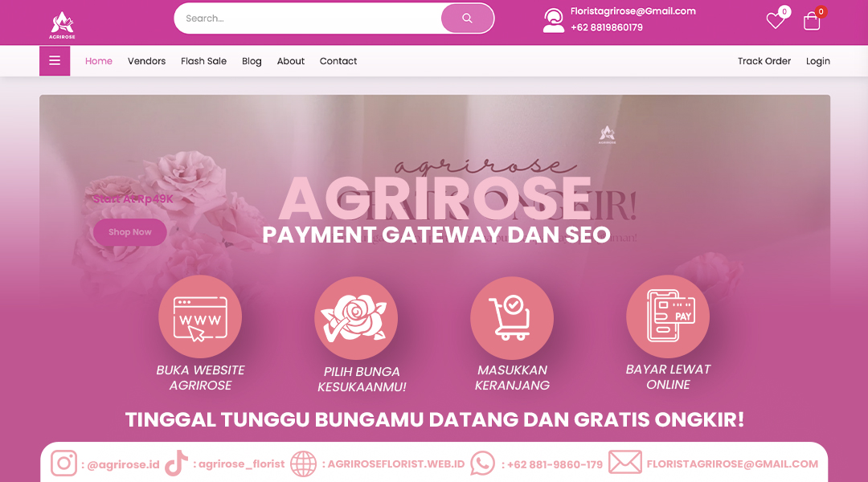Viewport: 868px width, 482px height.
Task: Expand the hamburger category menu
Action: click(55, 61)
